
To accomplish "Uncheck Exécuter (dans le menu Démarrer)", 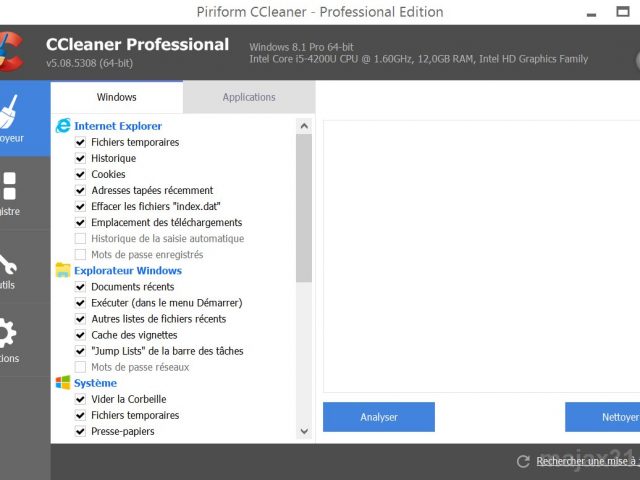I will 80,303.
